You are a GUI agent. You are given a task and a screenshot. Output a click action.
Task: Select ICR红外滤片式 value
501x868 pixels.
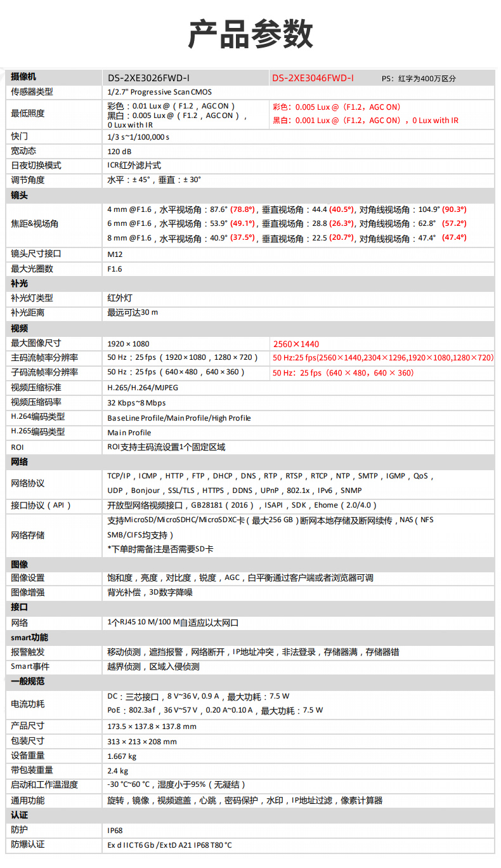(134, 166)
